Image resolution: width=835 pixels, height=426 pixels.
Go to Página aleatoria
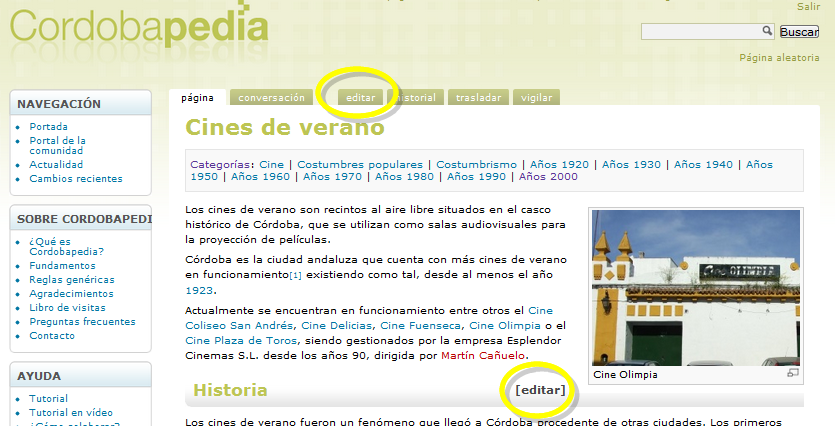779,58
